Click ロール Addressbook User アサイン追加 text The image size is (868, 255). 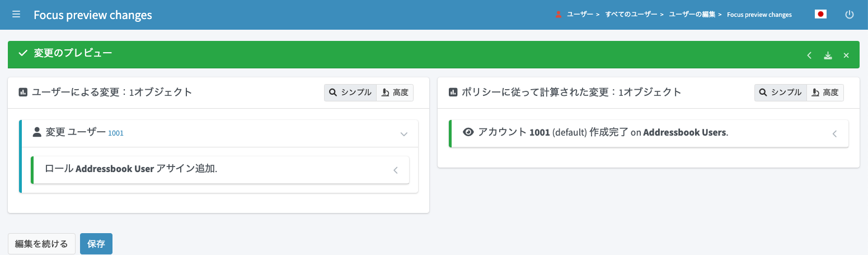pyautogui.click(x=131, y=168)
